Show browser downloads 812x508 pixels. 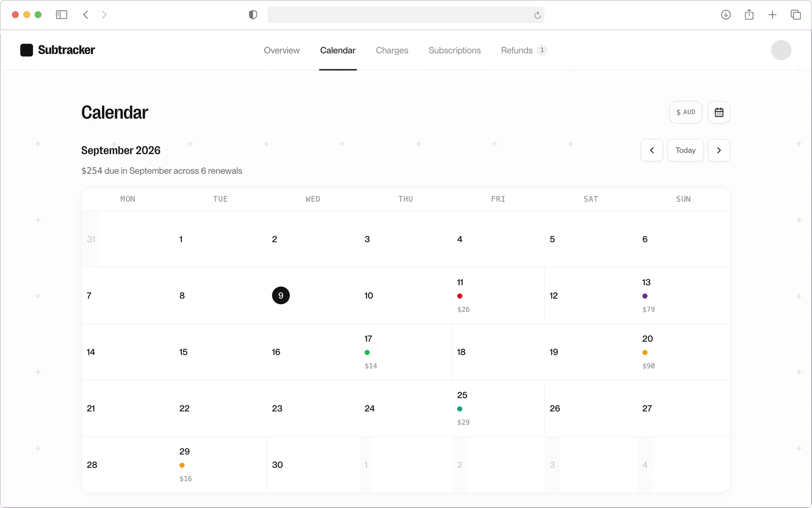click(x=726, y=15)
